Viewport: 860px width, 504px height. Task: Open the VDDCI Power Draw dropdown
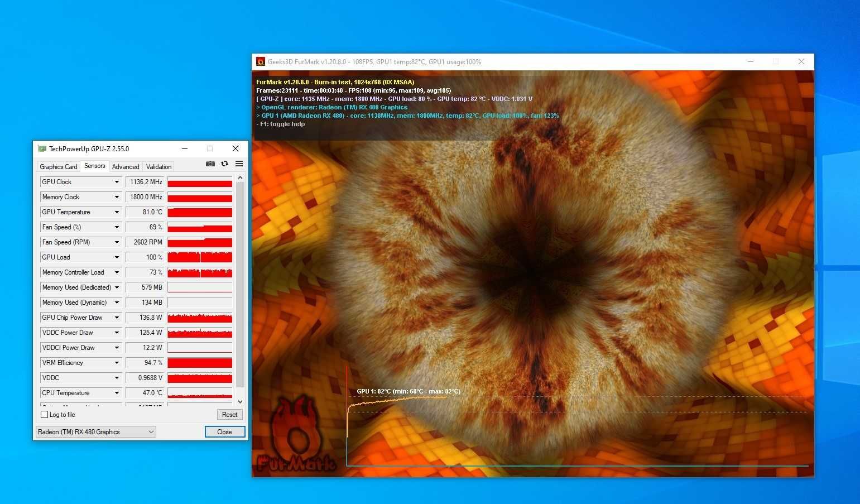[x=117, y=348]
